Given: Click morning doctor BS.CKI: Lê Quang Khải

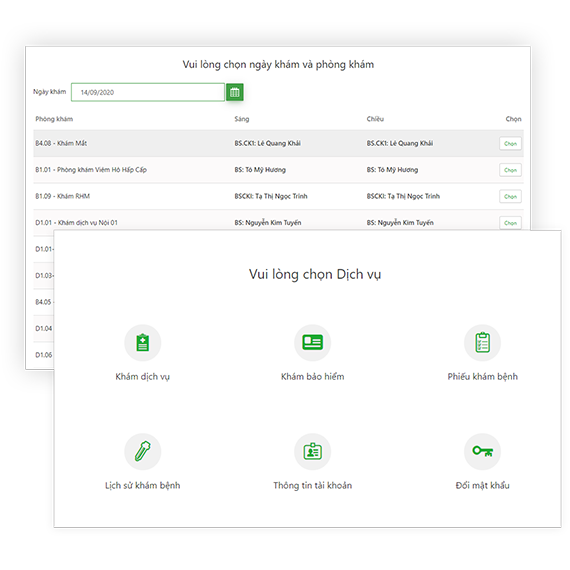Looking at the screenshot, I should pyautogui.click(x=268, y=143).
